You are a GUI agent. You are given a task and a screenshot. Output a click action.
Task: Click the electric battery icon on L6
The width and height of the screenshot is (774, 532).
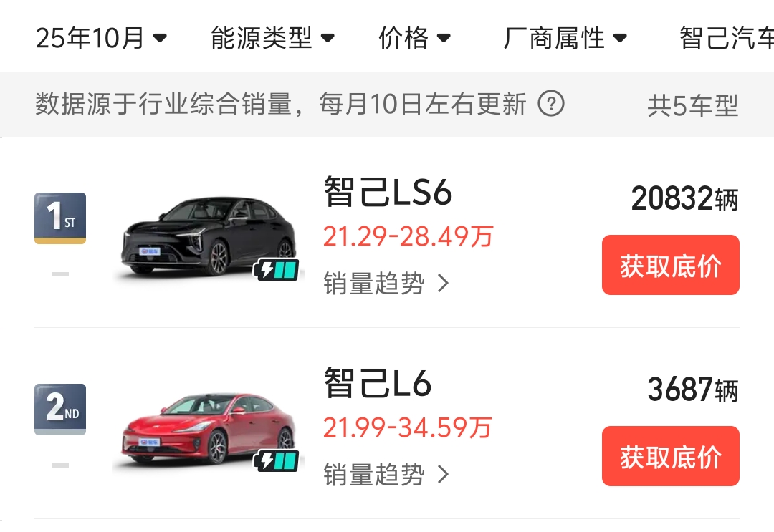276,461
